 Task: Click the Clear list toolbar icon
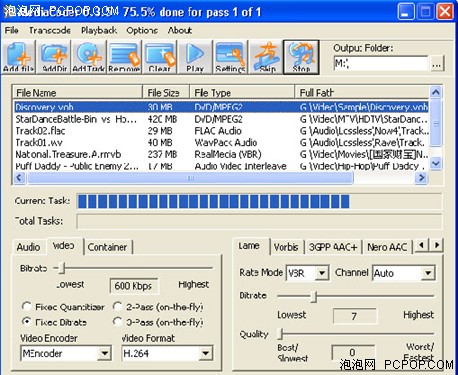click(x=160, y=57)
